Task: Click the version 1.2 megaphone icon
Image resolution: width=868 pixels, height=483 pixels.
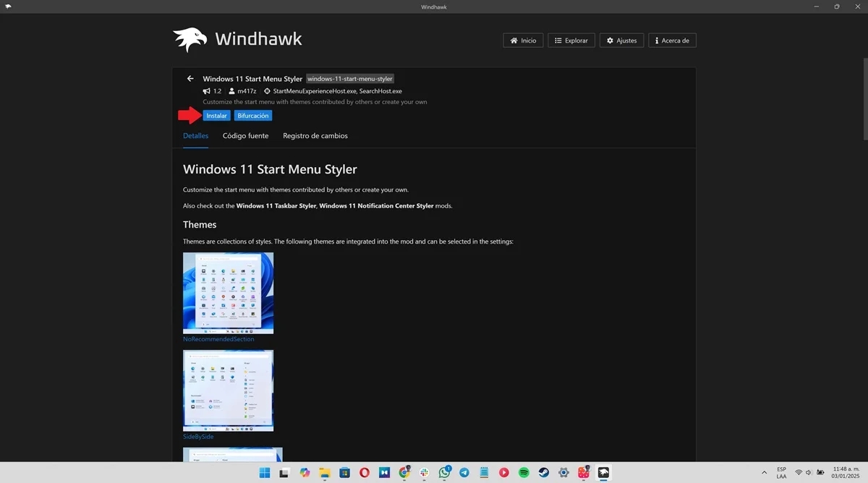Action: pos(205,91)
